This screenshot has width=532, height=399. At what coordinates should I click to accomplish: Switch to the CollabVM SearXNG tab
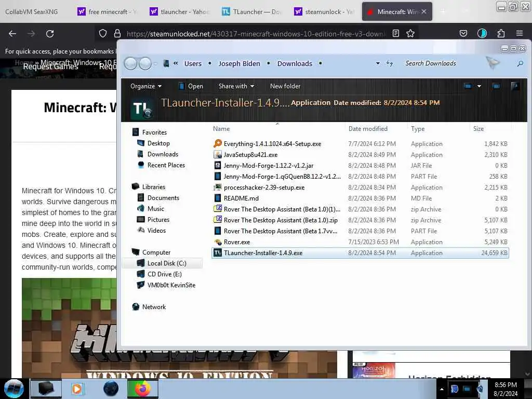point(32,12)
